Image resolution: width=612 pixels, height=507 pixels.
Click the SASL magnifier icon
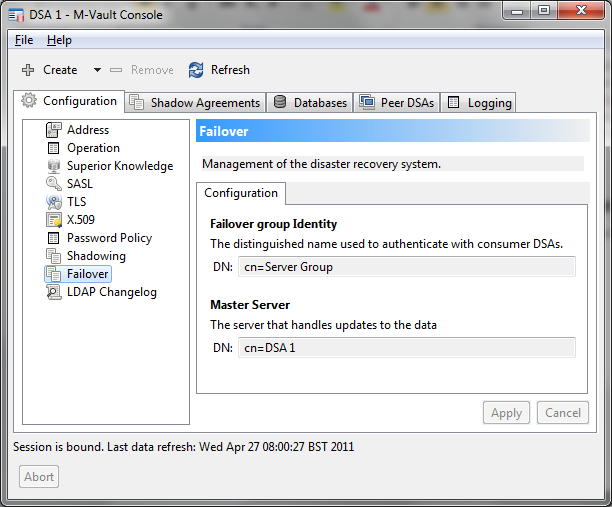click(54, 184)
